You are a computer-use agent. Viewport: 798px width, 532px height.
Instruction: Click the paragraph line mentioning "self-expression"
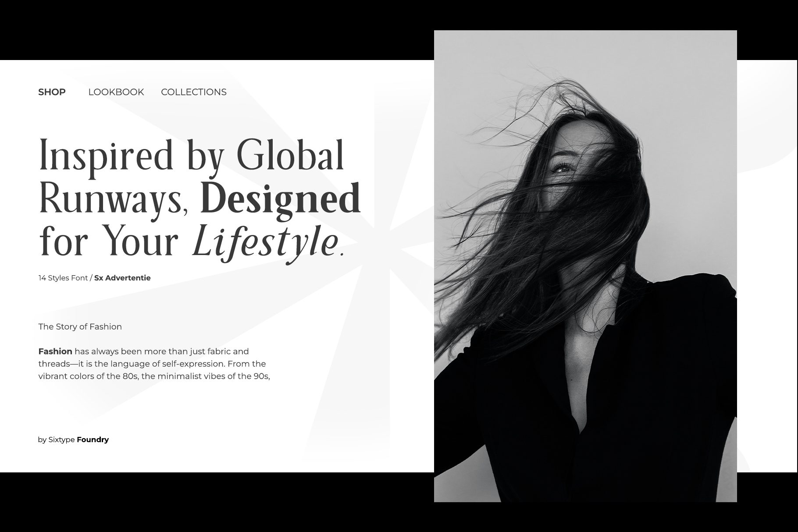152,364
